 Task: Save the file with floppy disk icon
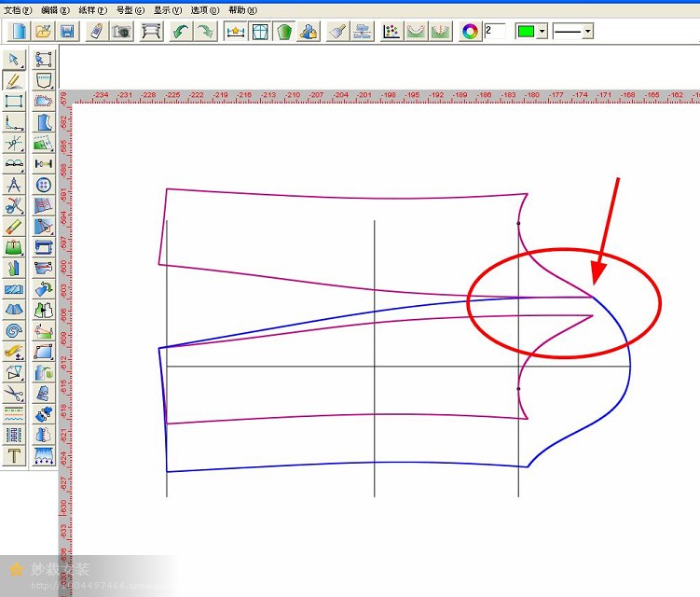[x=68, y=31]
